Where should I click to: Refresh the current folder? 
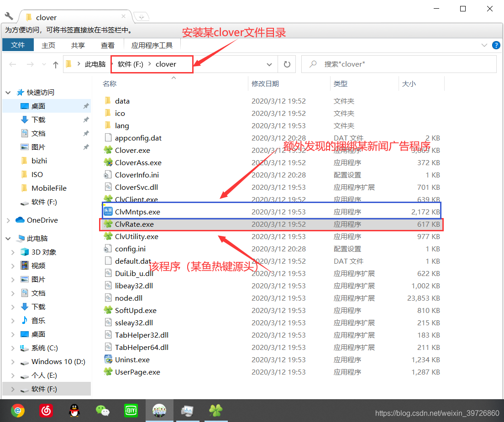click(287, 64)
